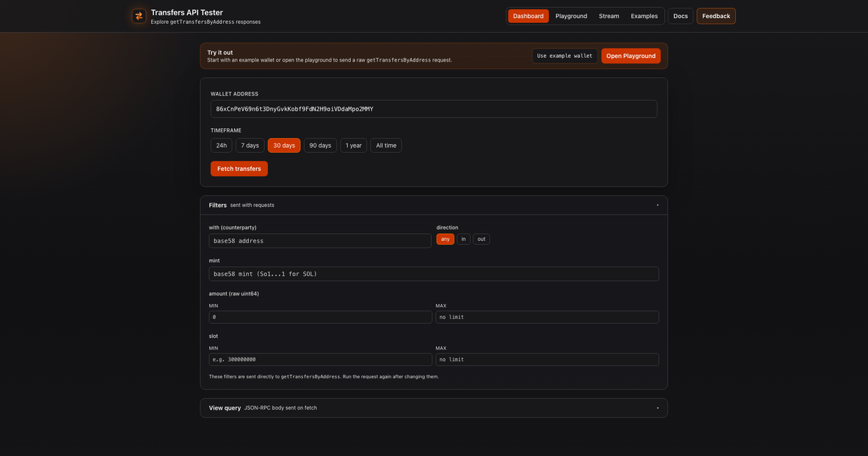Set direction to out
The height and width of the screenshot is (456, 868).
(x=482, y=239)
